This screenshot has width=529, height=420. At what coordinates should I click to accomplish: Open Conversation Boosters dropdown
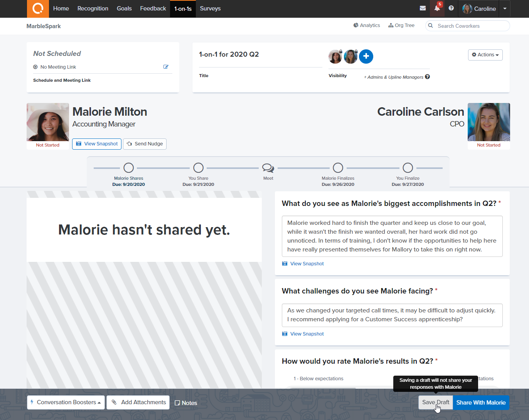click(x=66, y=402)
